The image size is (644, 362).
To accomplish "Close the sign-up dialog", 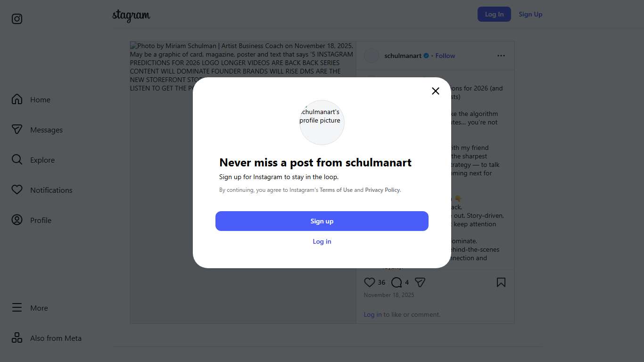I will tap(436, 91).
